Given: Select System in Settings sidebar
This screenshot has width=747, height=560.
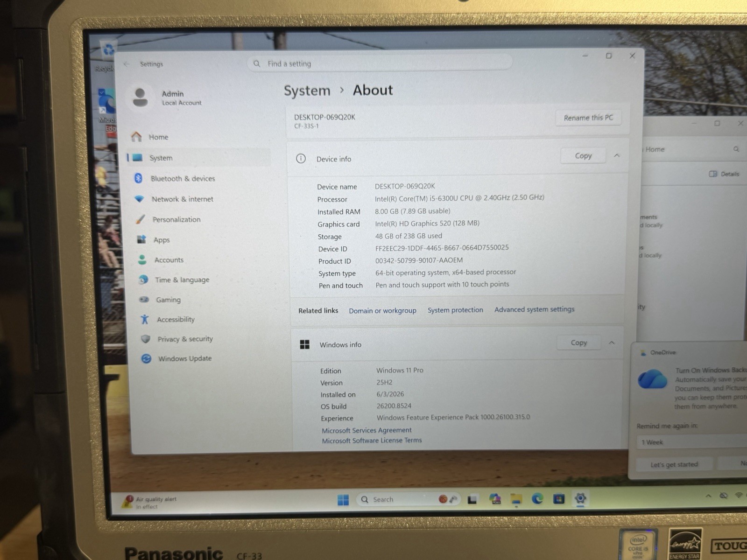Looking at the screenshot, I should click(x=199, y=158).
